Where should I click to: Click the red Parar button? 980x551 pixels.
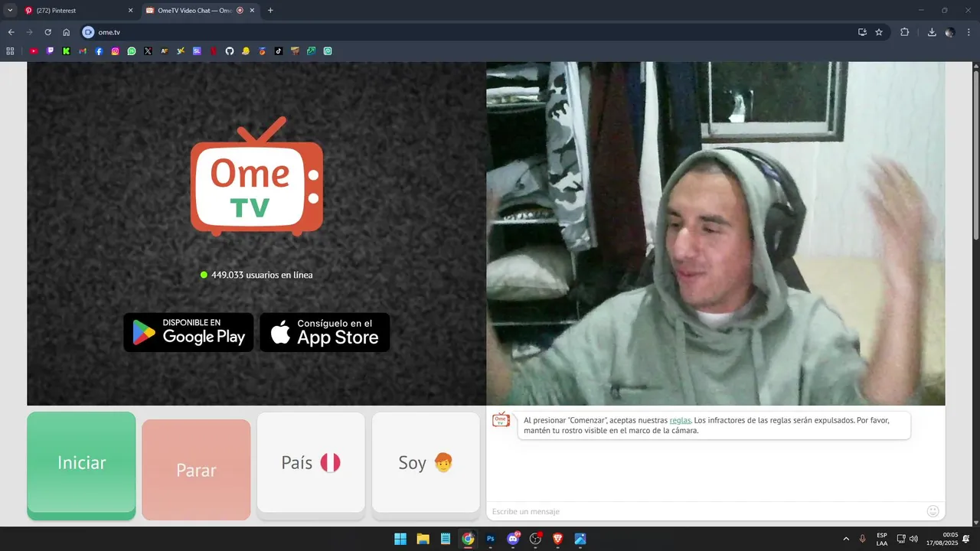pyautogui.click(x=196, y=470)
